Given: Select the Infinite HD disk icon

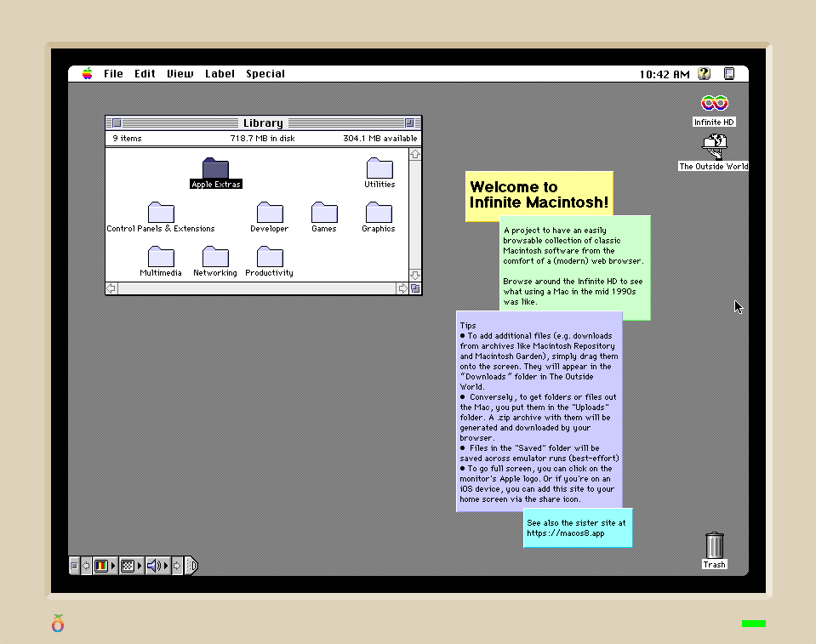Looking at the screenshot, I should [715, 103].
